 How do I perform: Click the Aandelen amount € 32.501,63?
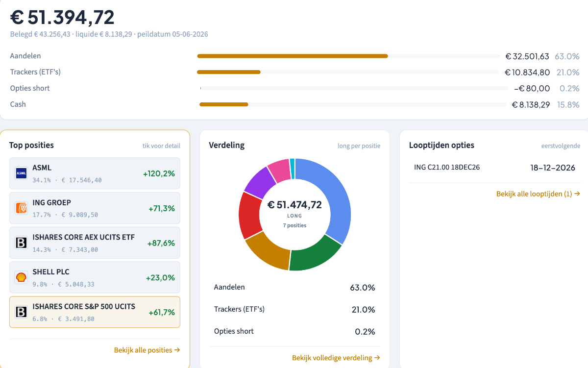click(x=527, y=56)
